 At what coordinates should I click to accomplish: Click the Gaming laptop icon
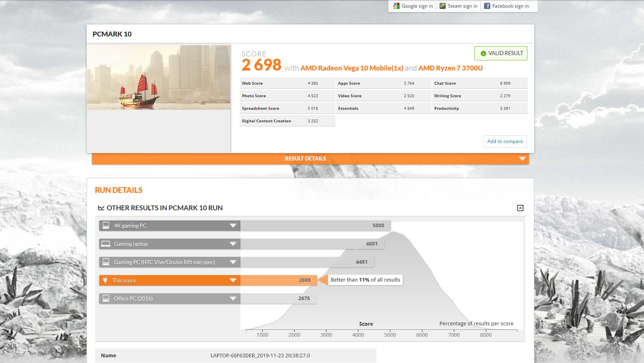[x=106, y=243]
